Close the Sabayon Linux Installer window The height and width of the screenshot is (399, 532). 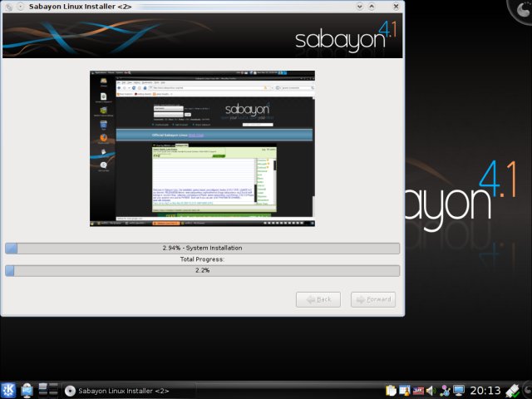(x=396, y=7)
